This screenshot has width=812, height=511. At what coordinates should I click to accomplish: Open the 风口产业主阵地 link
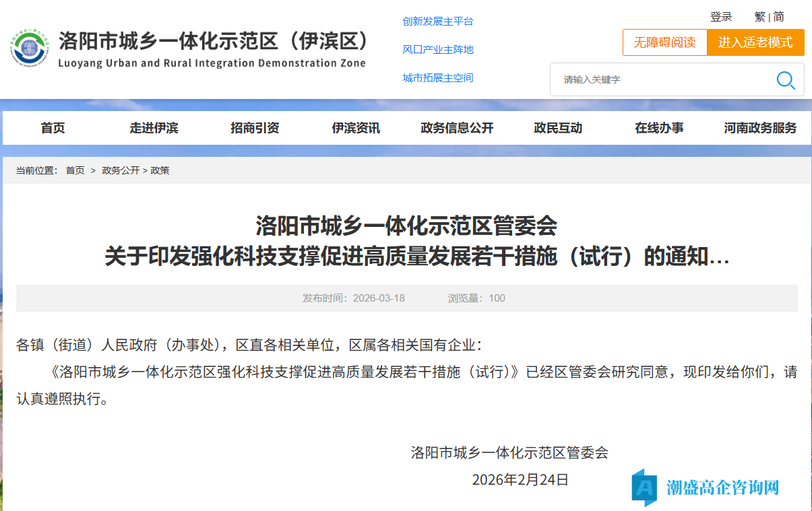click(438, 49)
